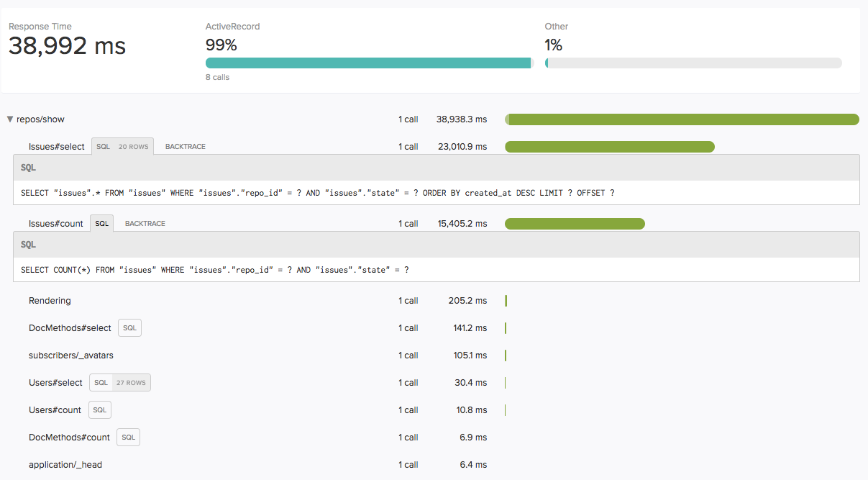Select the application/_head row
Screen dimensions: 868x480
point(65,465)
